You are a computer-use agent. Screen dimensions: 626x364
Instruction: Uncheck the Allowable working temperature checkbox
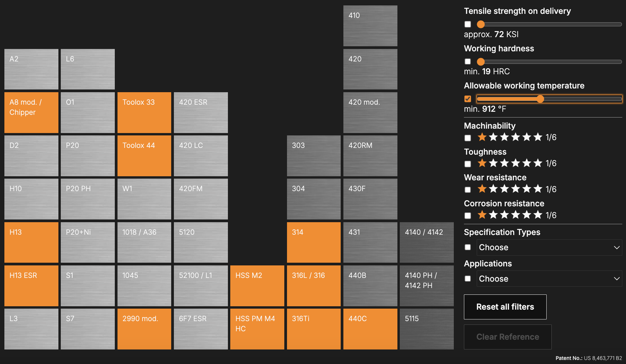pos(468,99)
